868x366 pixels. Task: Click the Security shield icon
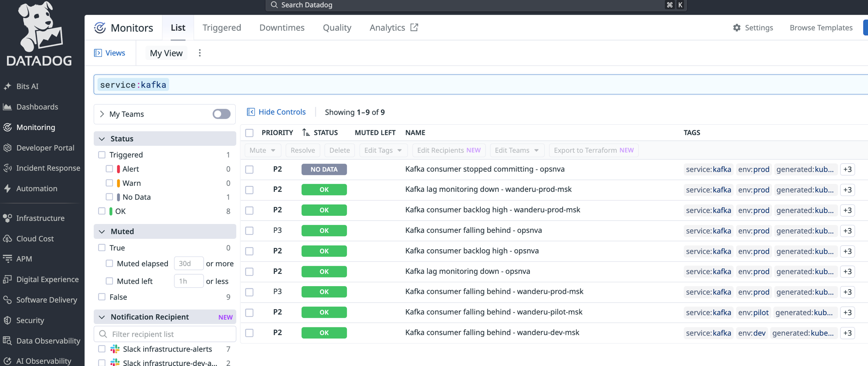tap(7, 320)
